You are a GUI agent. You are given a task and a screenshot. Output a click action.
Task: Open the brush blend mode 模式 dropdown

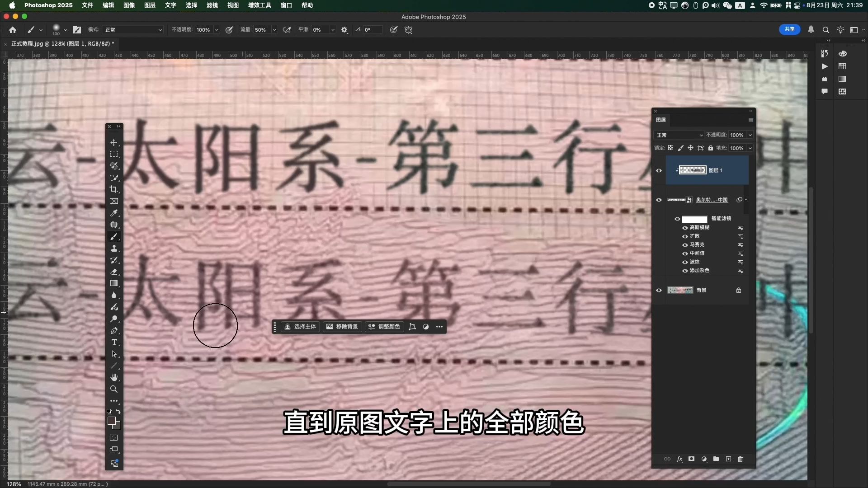(133, 30)
